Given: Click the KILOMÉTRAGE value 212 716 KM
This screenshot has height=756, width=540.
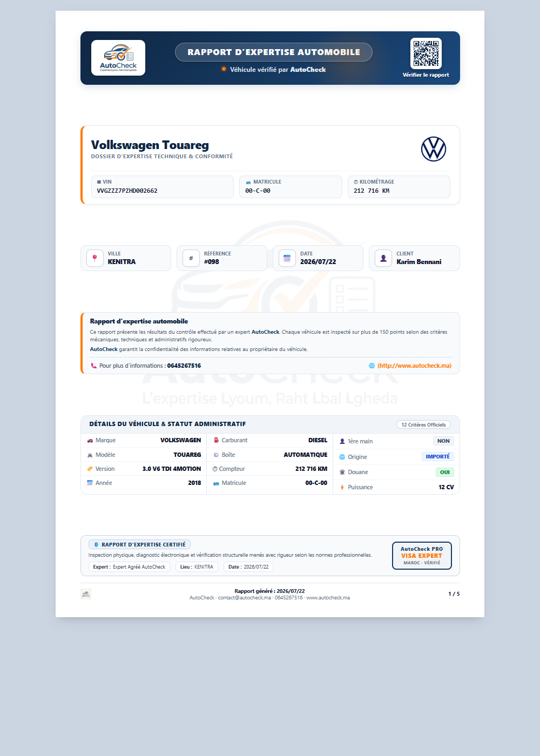Looking at the screenshot, I should [372, 191].
